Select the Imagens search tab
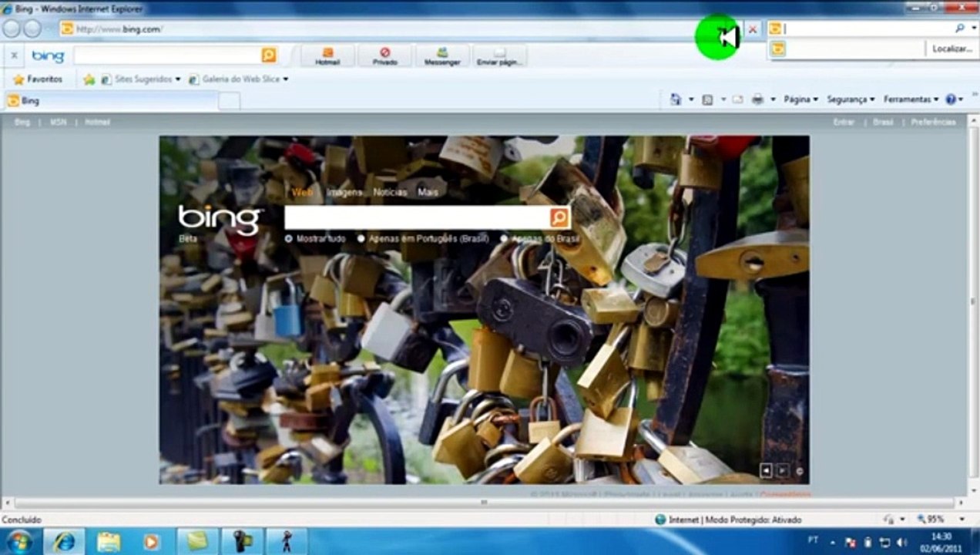 (344, 193)
